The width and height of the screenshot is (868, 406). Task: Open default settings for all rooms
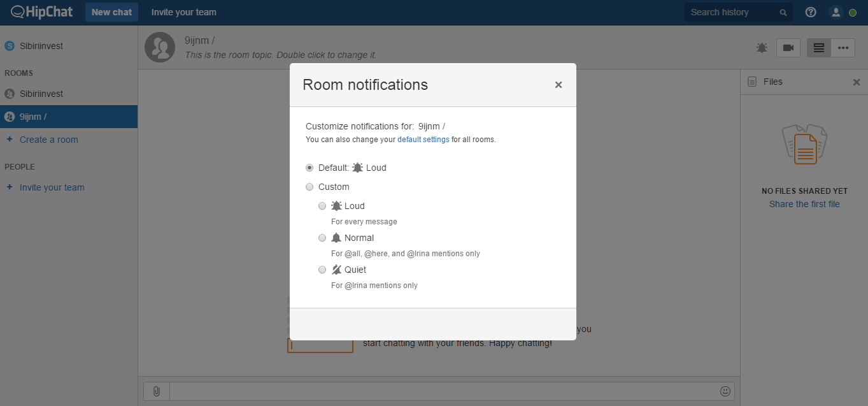click(423, 139)
